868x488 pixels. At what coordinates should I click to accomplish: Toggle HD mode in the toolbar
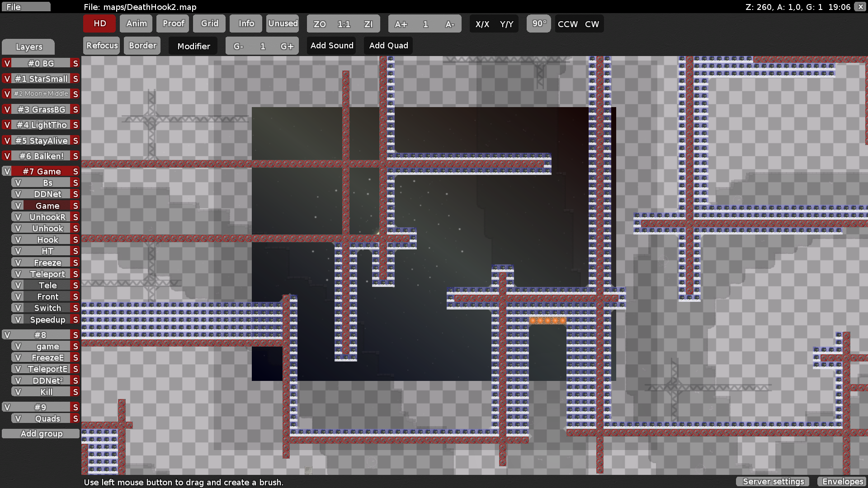99,23
